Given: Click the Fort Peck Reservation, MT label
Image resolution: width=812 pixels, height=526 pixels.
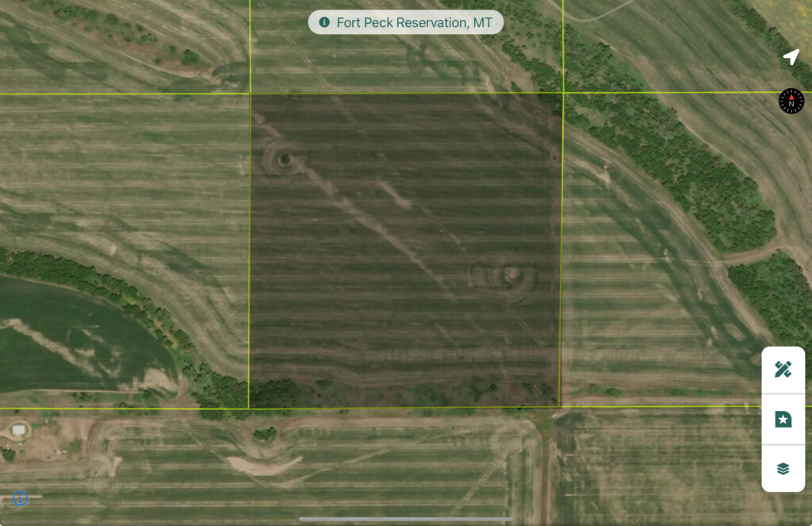Looking at the screenshot, I should (x=406, y=22).
